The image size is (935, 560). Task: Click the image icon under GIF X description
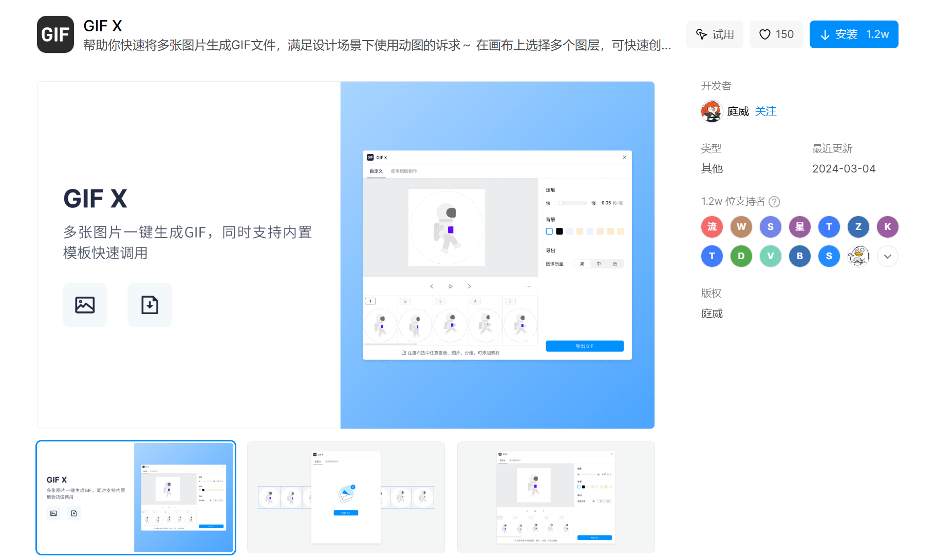(x=85, y=305)
